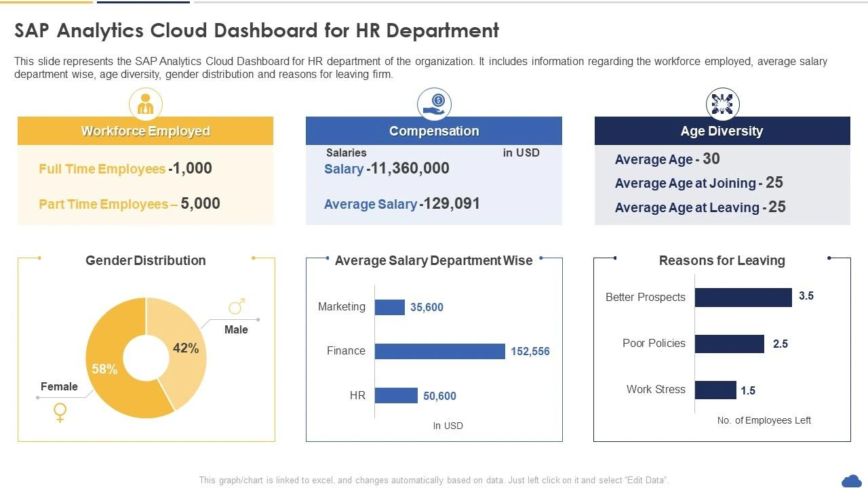Click the Better Prospects label

pyautogui.click(x=645, y=297)
